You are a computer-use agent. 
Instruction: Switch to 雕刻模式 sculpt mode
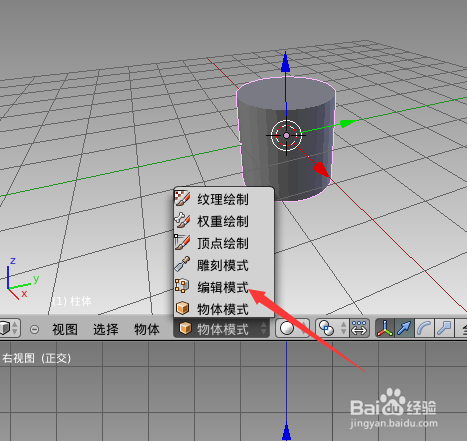click(223, 265)
